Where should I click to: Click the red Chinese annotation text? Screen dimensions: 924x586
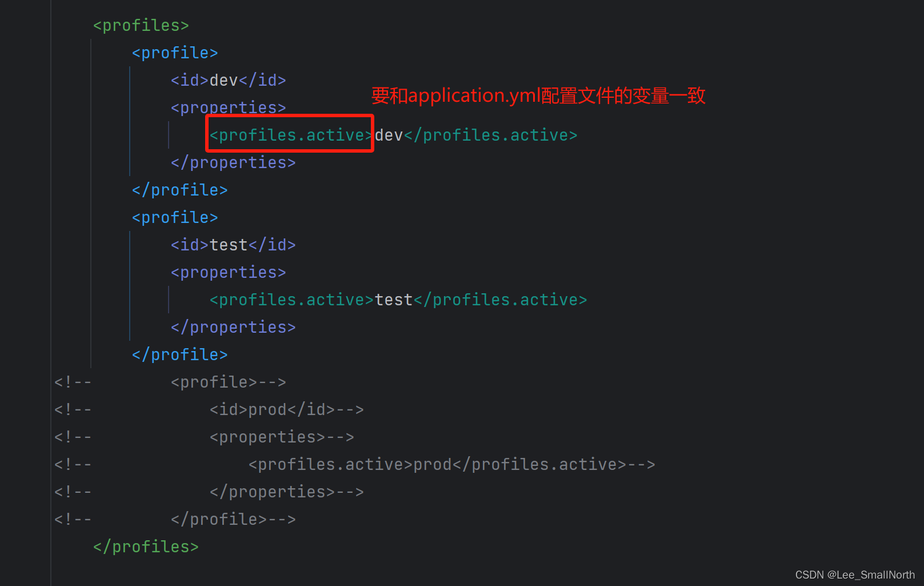click(x=537, y=95)
